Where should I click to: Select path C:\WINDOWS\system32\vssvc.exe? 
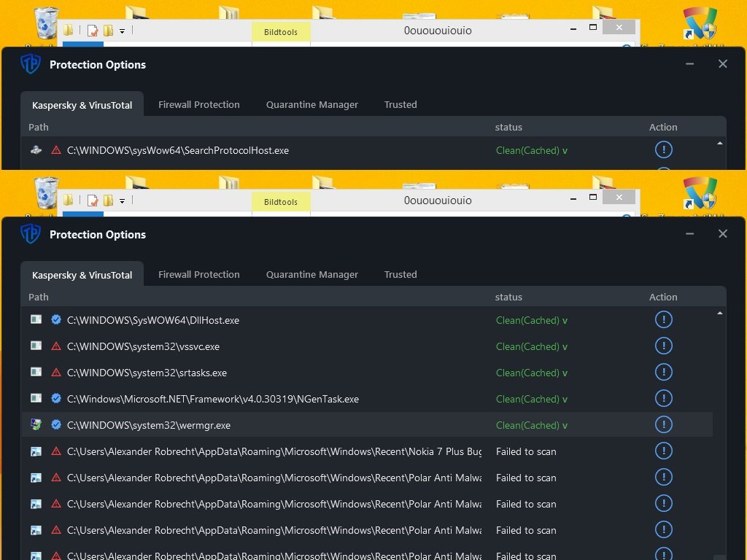(144, 346)
